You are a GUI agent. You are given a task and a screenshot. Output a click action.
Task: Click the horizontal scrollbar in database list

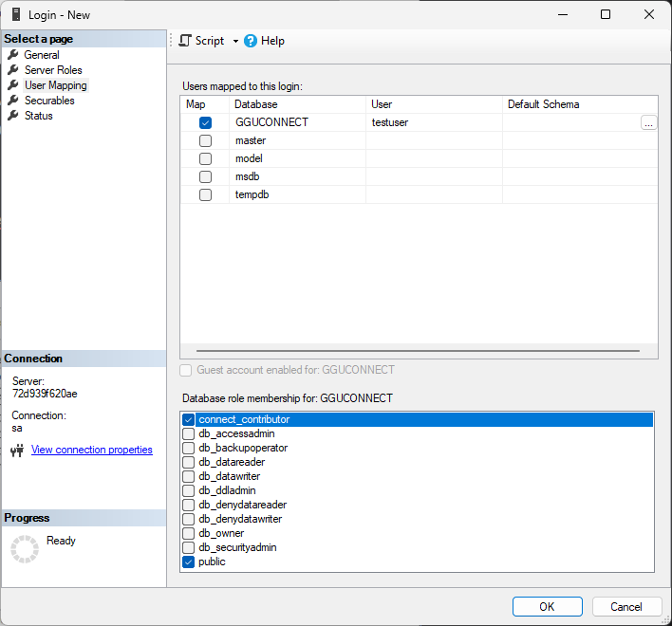point(418,351)
